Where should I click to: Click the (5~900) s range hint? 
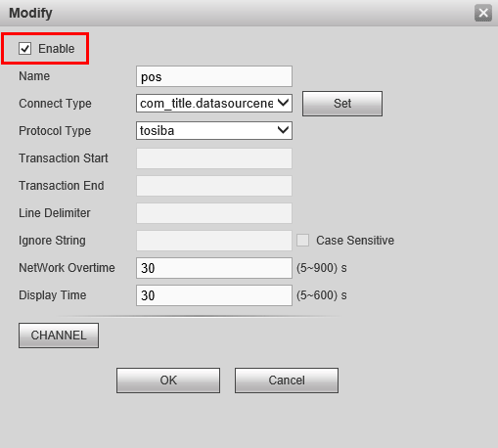point(322,268)
